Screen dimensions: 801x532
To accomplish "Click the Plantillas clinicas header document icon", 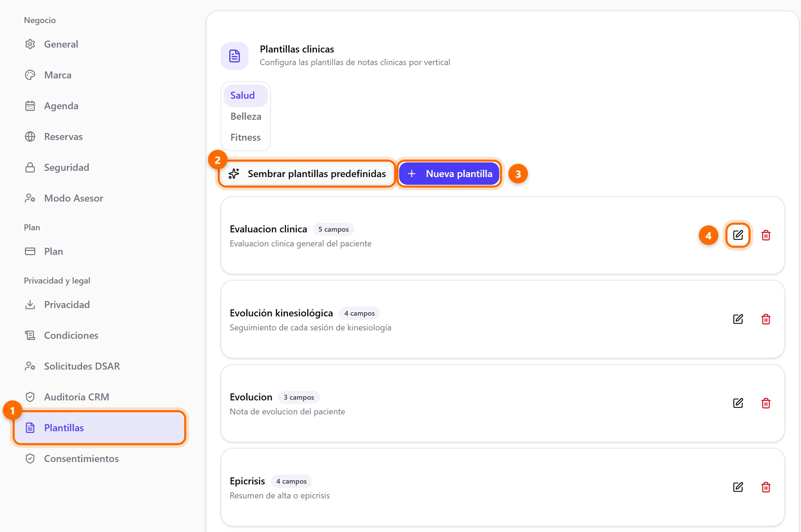I will (235, 56).
